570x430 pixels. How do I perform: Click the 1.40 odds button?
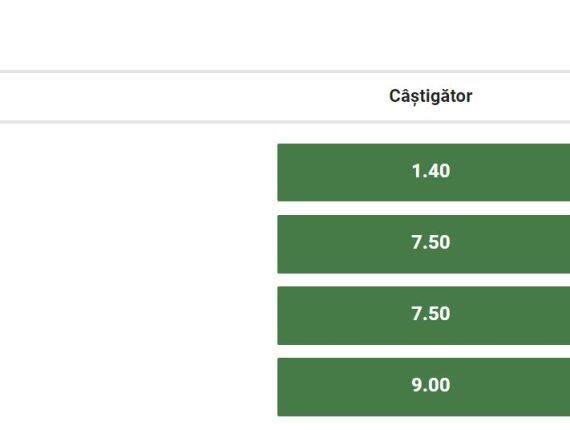pyautogui.click(x=424, y=172)
